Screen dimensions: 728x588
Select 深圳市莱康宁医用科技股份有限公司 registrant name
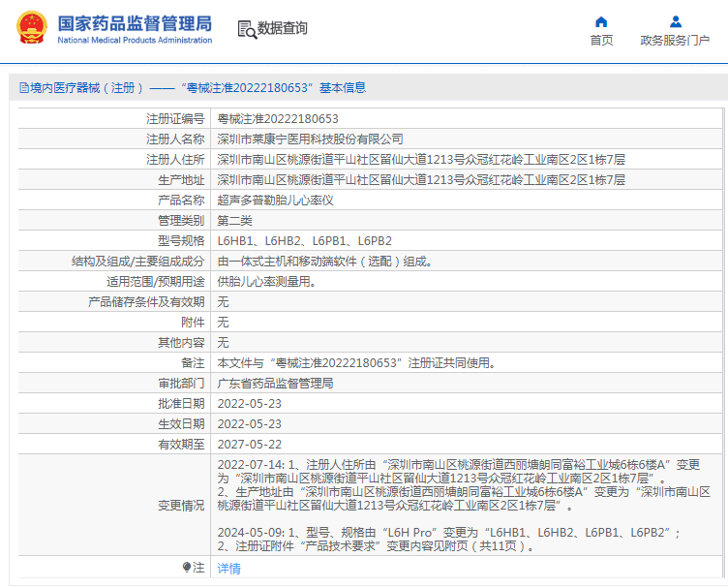(310, 139)
